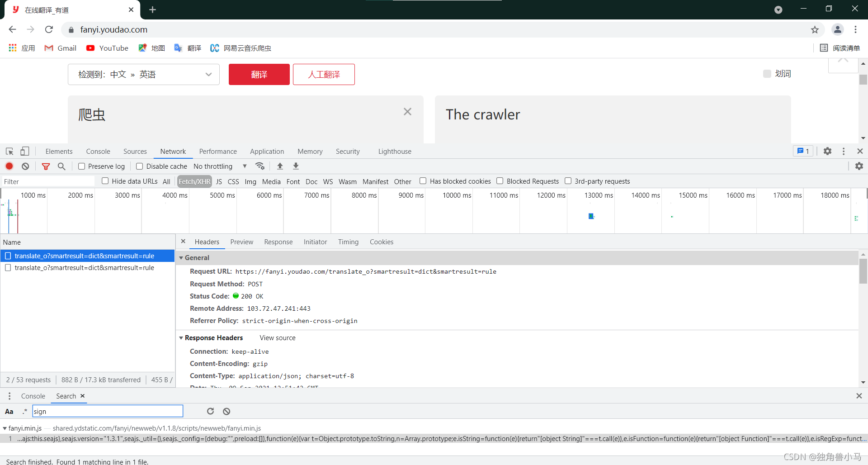Open the drawer three-dot menu
The image size is (868, 465).
[x=9, y=396]
